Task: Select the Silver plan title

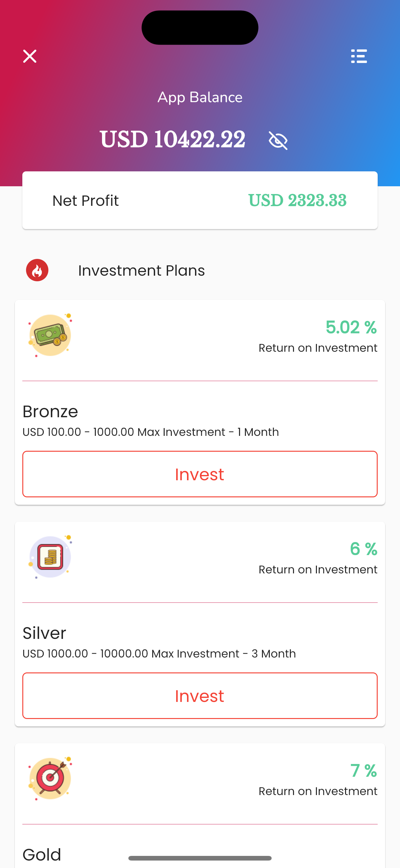Action: 44,633
